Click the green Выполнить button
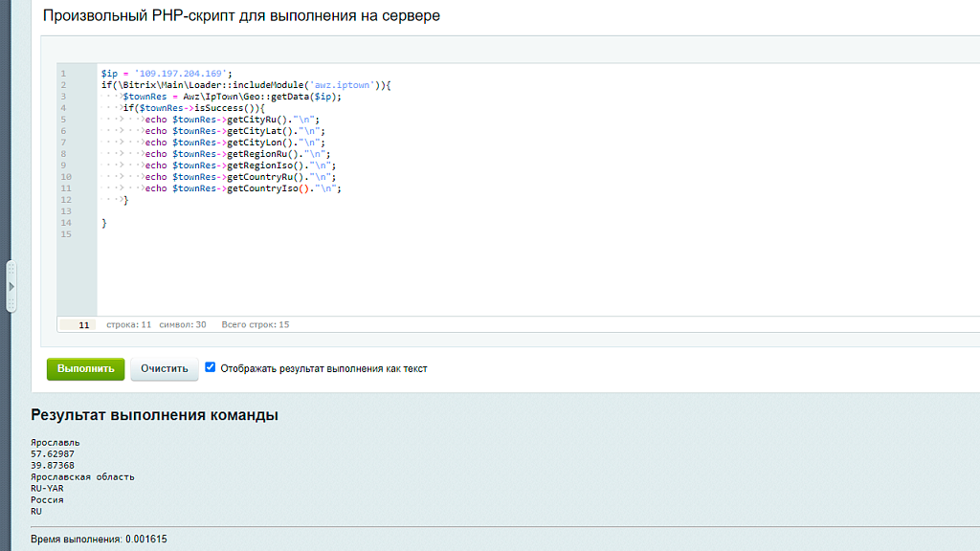This screenshot has width=980, height=551. click(85, 368)
